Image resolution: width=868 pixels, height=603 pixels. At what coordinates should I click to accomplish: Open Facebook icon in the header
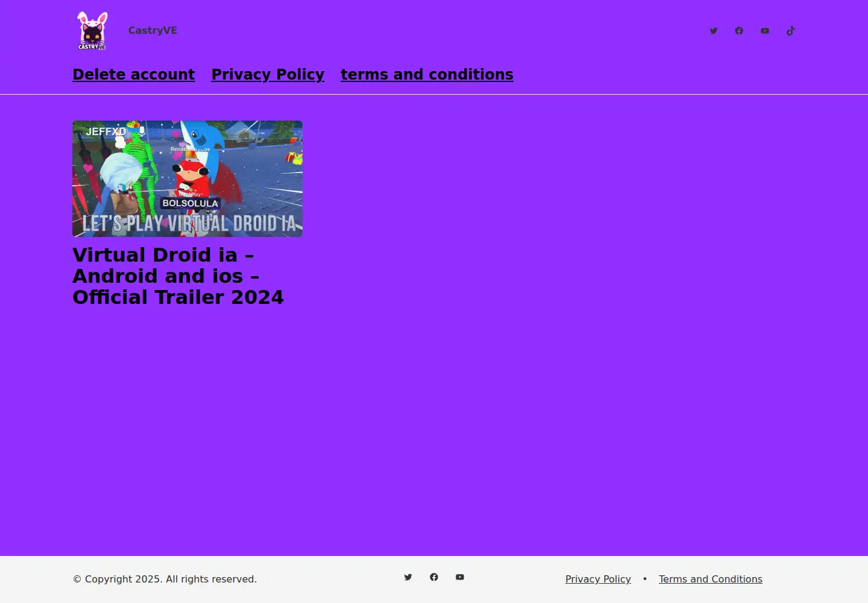(739, 31)
